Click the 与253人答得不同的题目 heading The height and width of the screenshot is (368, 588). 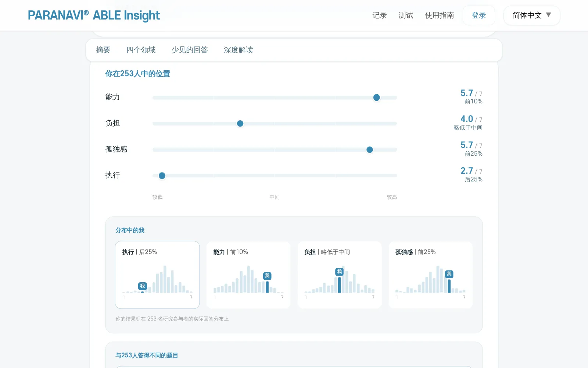point(147,355)
